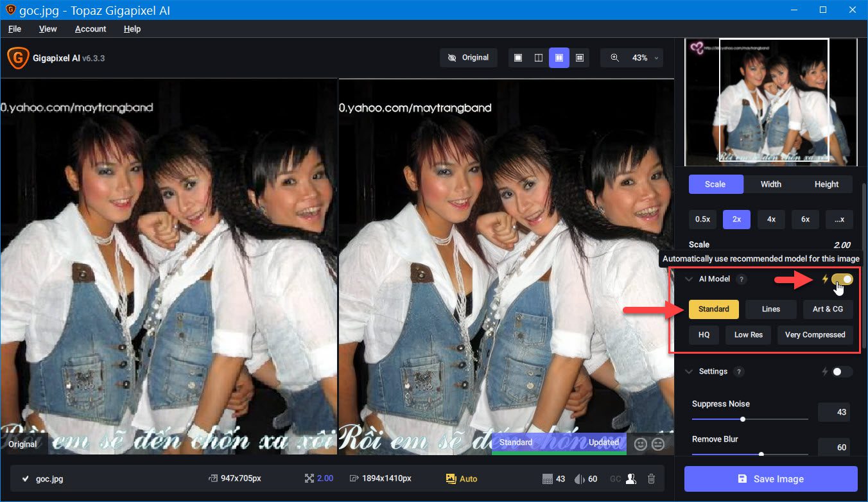Screen dimensions: 868x502
Task: Click the Remove Blur value field 60
Action: click(x=834, y=447)
